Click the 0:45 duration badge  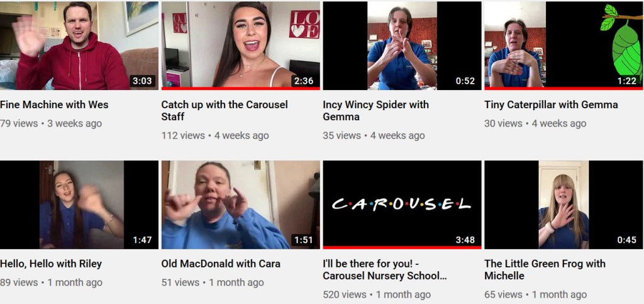tap(627, 240)
